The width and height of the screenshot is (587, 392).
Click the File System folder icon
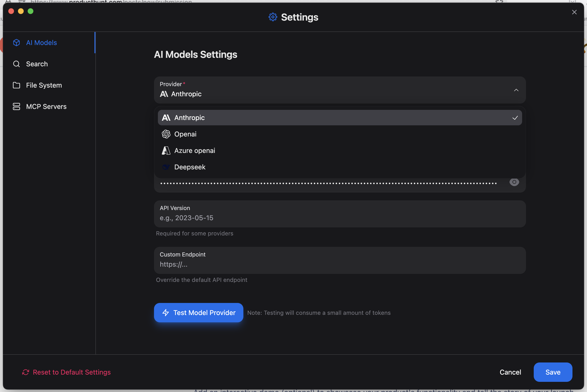pos(16,85)
